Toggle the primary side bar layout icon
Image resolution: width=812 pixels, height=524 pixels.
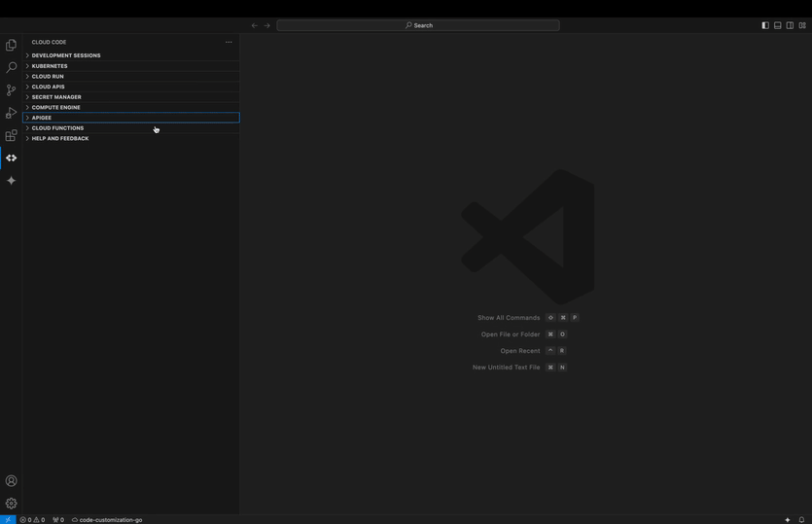pos(765,25)
